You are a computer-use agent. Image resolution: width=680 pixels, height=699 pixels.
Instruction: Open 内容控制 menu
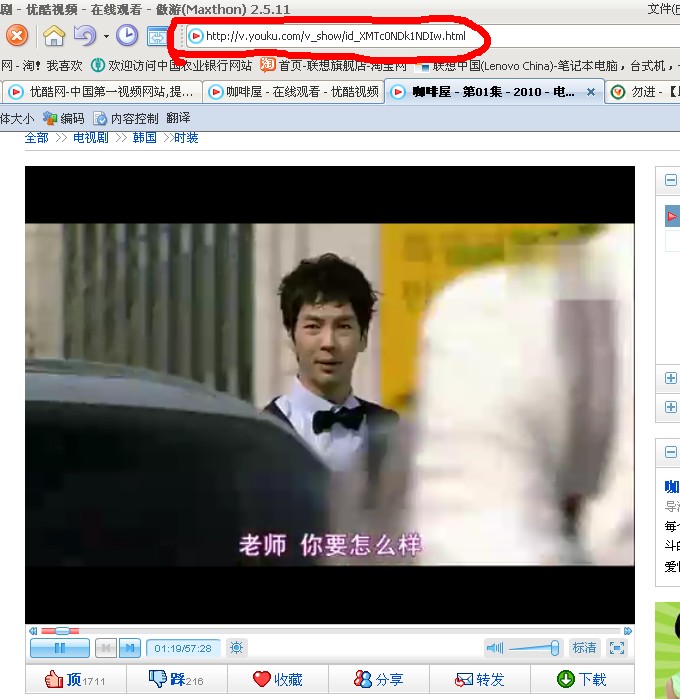tap(126, 118)
